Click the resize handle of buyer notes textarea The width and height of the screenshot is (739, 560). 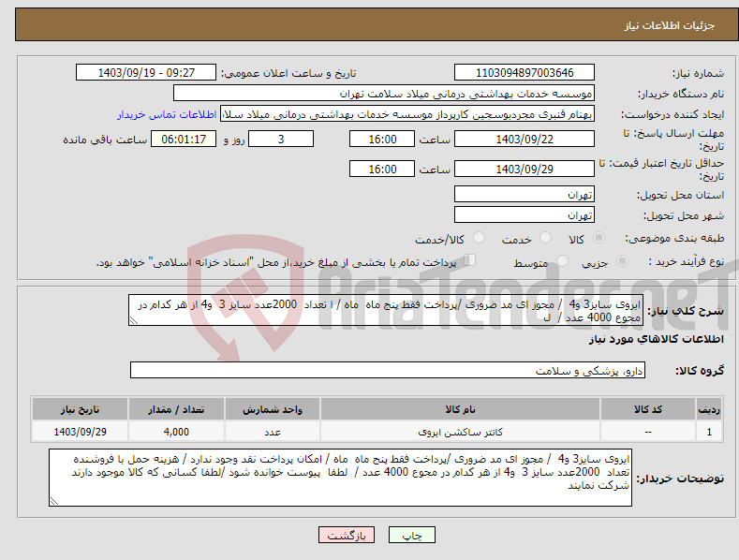pos(54,501)
